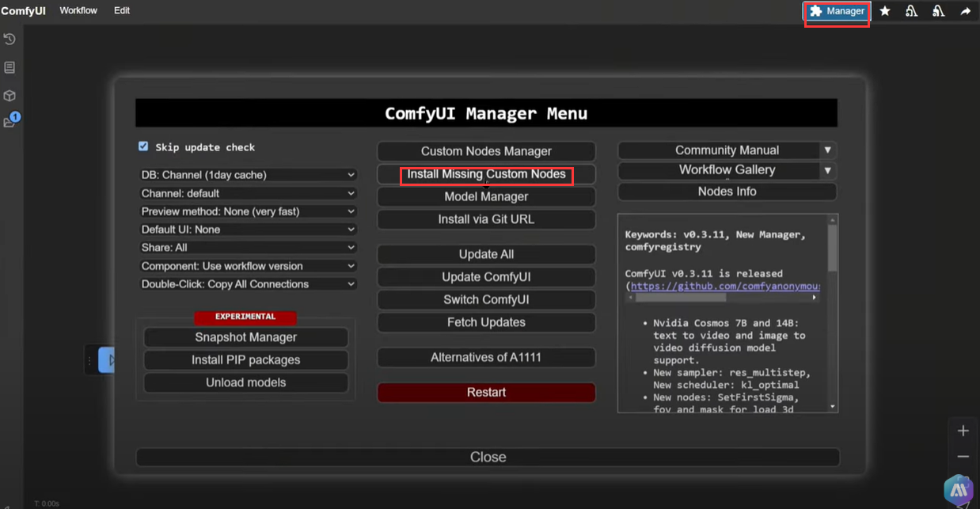This screenshot has width=980, height=509.
Task: Open the node library sidebar icon
Action: [x=9, y=67]
